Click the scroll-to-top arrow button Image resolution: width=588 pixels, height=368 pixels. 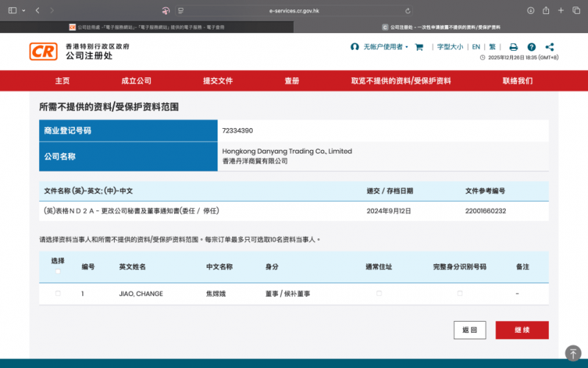(573, 353)
